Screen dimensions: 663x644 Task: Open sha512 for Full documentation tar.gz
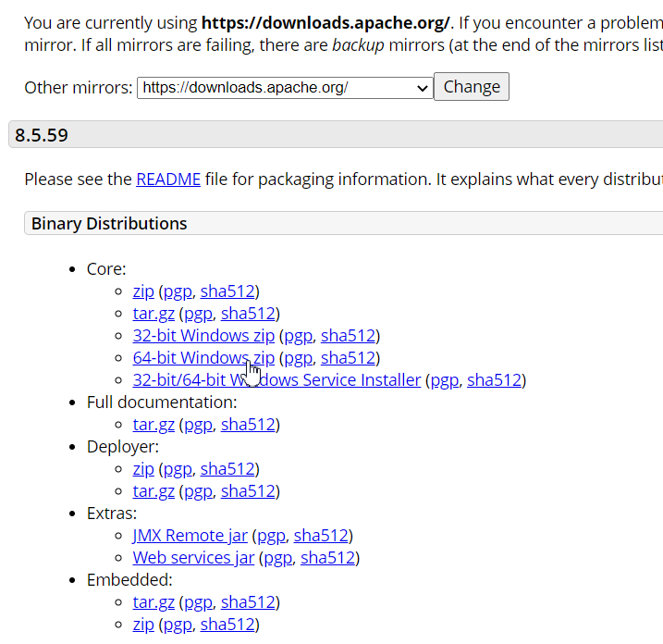248,425
